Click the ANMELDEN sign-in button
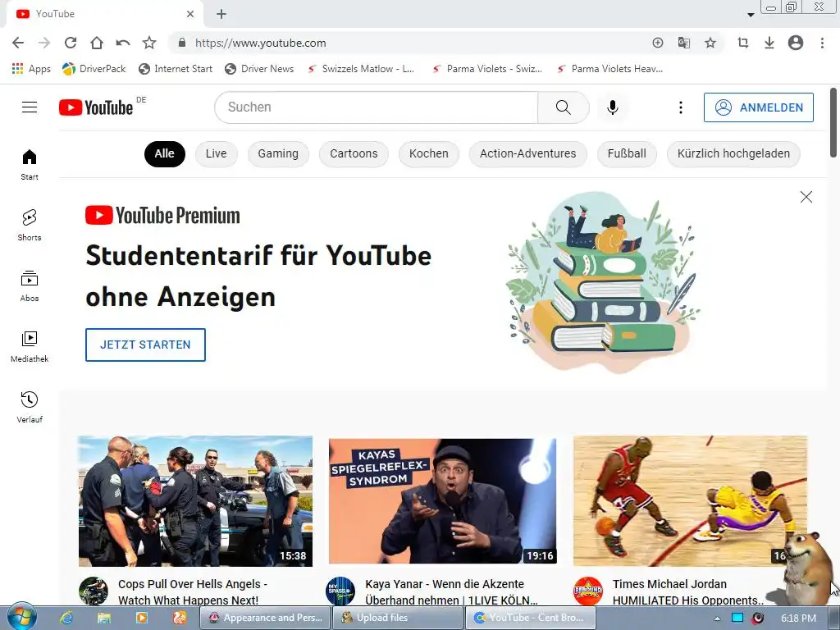840x630 pixels. (759, 107)
